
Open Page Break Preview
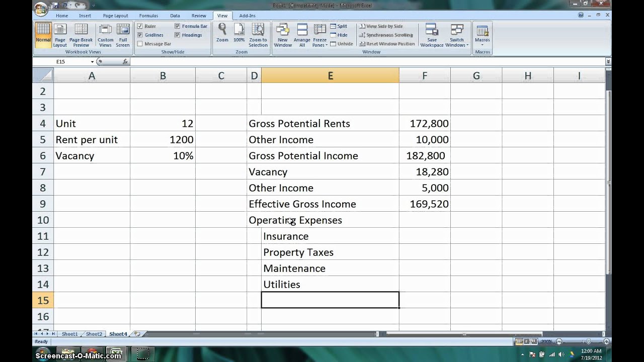pyautogui.click(x=81, y=35)
